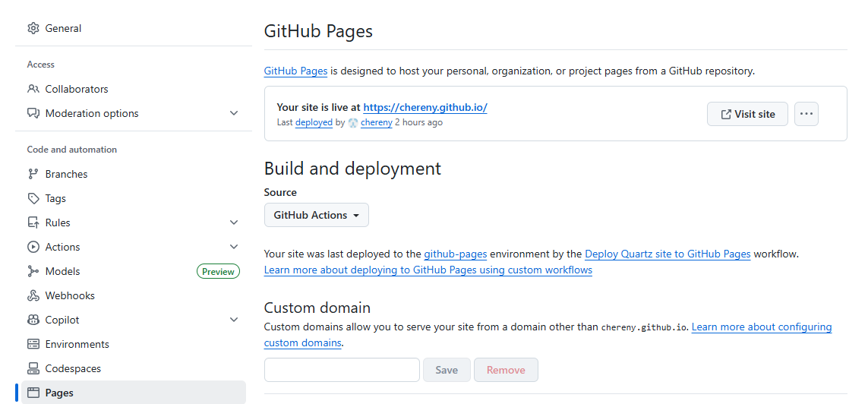Click the Models icon in sidebar
The image size is (868, 404).
pyautogui.click(x=33, y=271)
